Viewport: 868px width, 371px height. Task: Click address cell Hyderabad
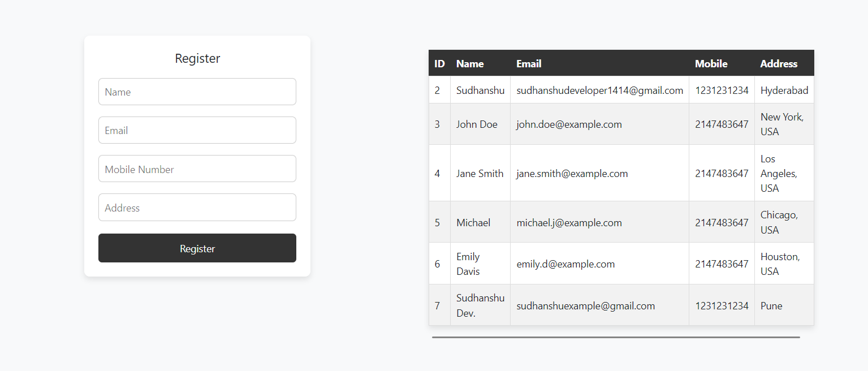[784, 90]
